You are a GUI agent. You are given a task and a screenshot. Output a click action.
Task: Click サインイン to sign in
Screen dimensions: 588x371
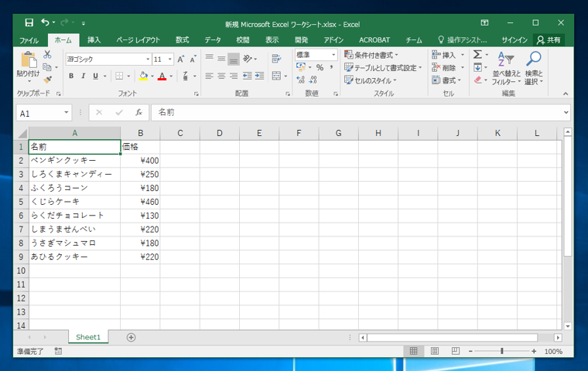[514, 40]
